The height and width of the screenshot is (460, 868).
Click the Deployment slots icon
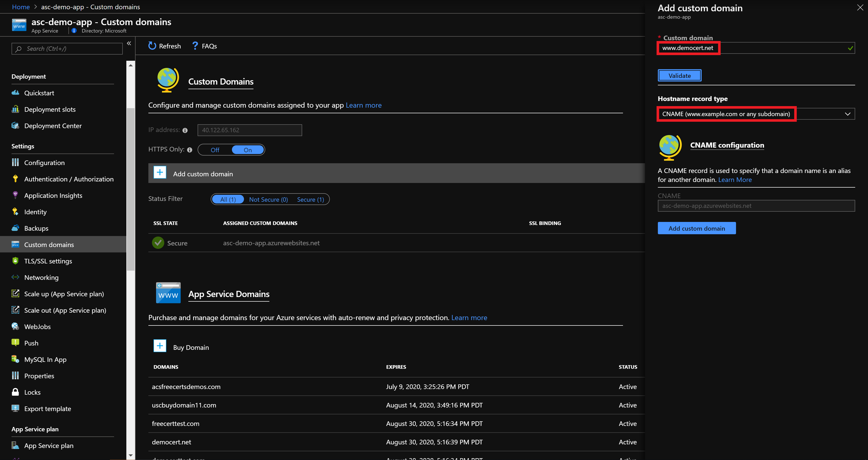[15, 109]
